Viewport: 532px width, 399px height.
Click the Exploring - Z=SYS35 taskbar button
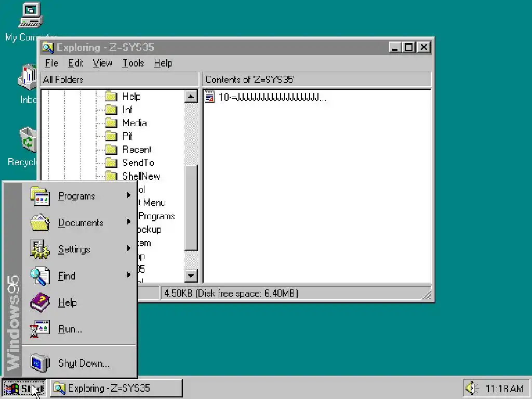click(x=116, y=388)
